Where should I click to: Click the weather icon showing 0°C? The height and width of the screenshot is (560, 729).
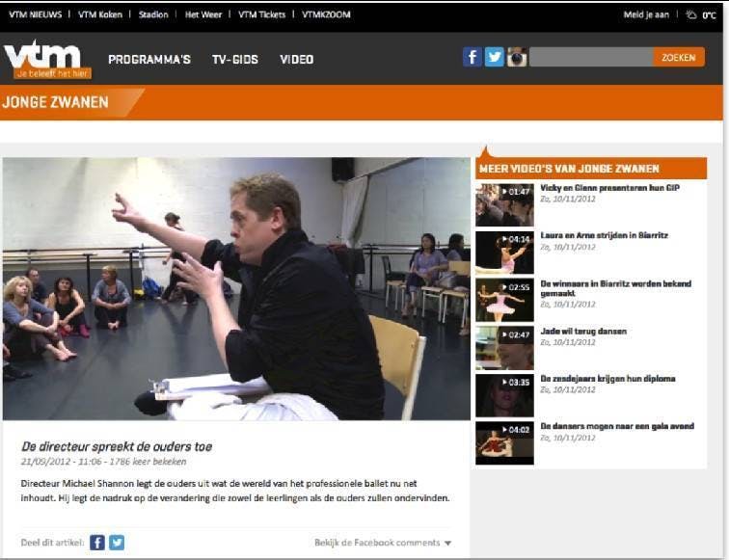[691, 15]
